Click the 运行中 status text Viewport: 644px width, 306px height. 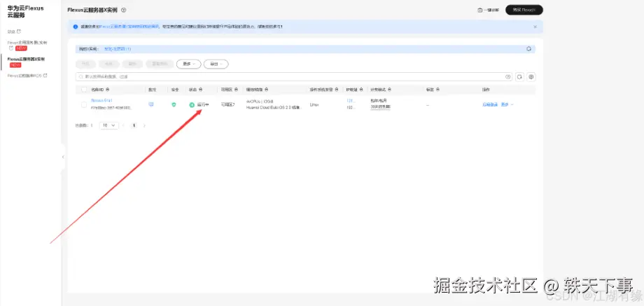(203, 105)
